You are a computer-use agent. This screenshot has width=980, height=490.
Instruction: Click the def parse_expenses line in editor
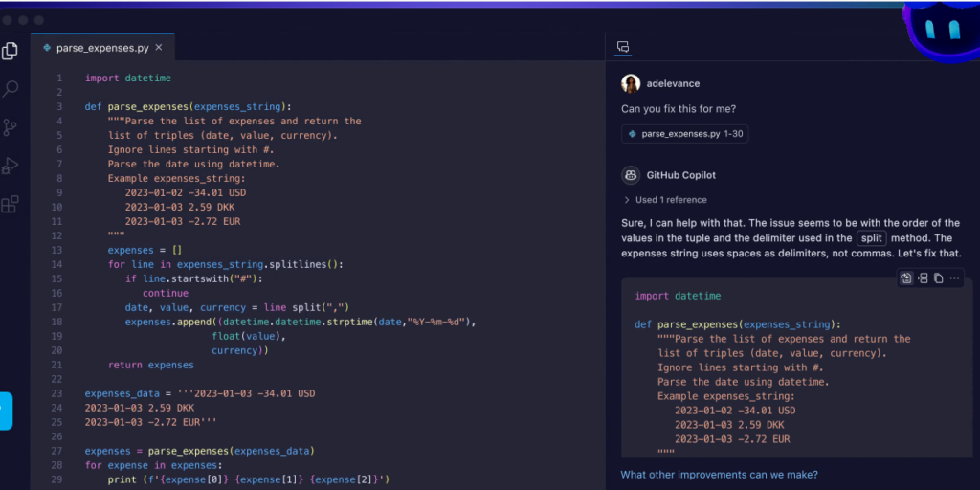click(189, 107)
